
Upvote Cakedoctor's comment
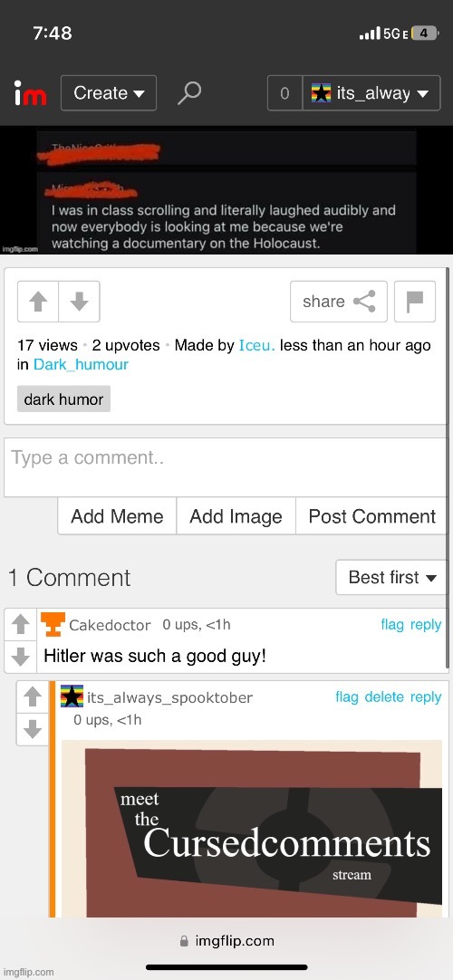21,624
